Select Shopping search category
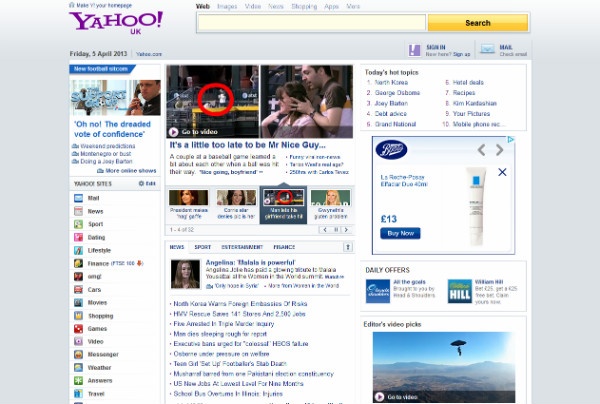Screen dimensions: 600x404 click(x=304, y=7)
